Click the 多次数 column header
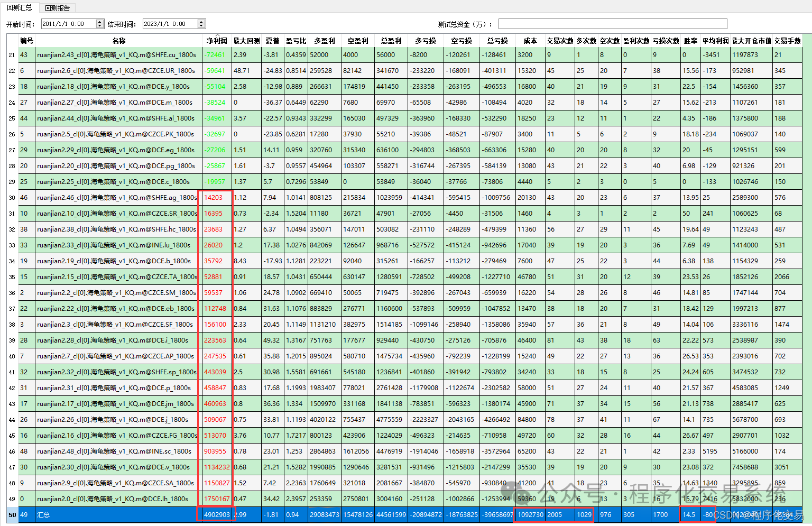 [x=587, y=41]
